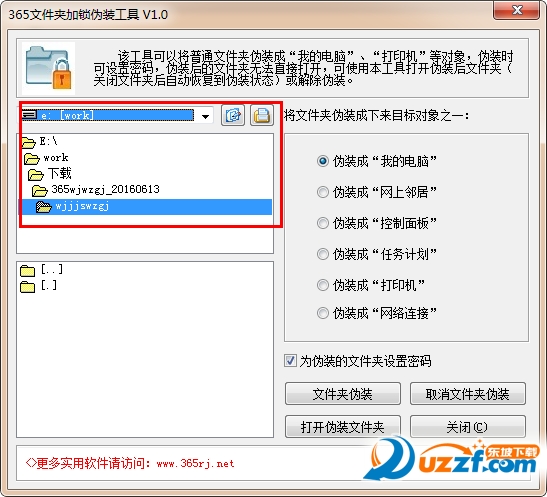Image resolution: width=547 pixels, height=497 pixels.
Task: Click the 365wjwzgj_20160613 folder icon
Action: tap(39, 190)
